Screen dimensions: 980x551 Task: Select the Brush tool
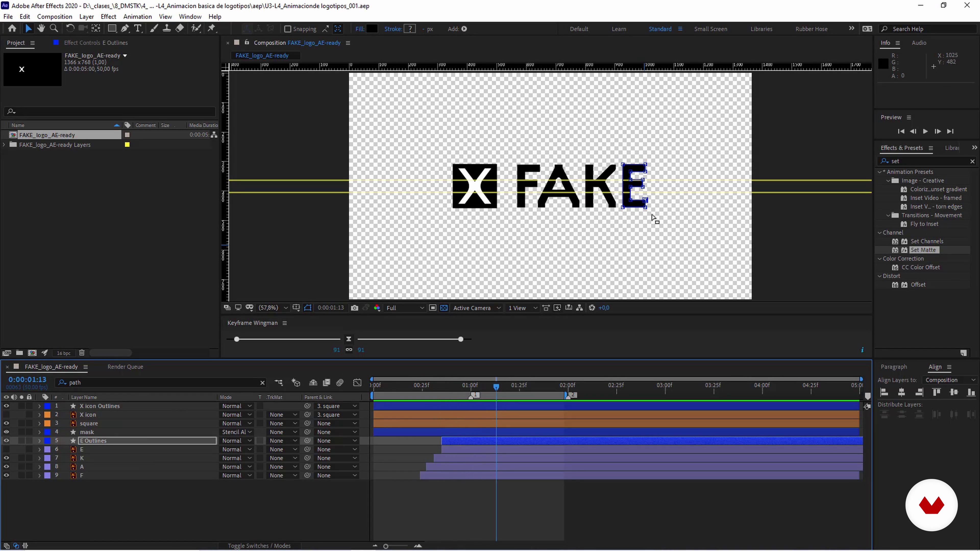(x=154, y=29)
